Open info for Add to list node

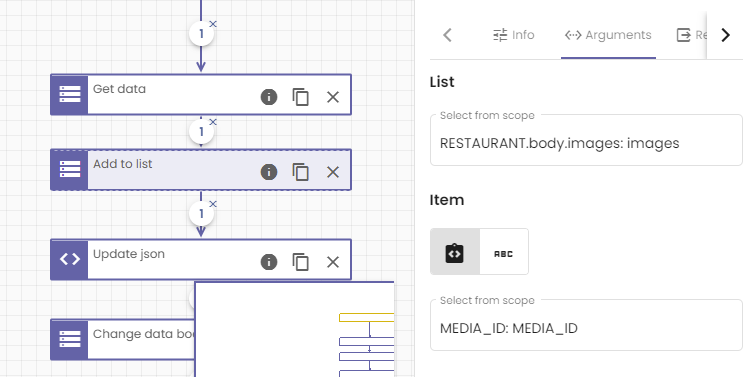click(x=269, y=172)
